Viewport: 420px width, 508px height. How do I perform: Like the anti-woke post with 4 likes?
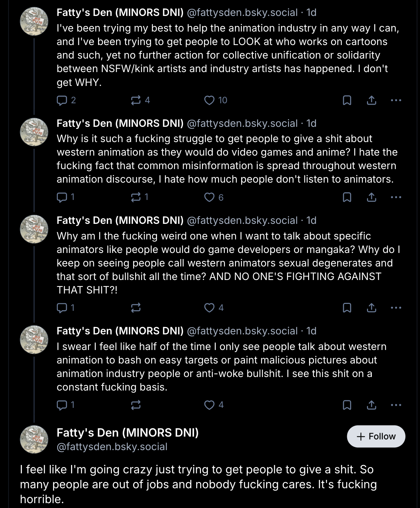(x=209, y=405)
